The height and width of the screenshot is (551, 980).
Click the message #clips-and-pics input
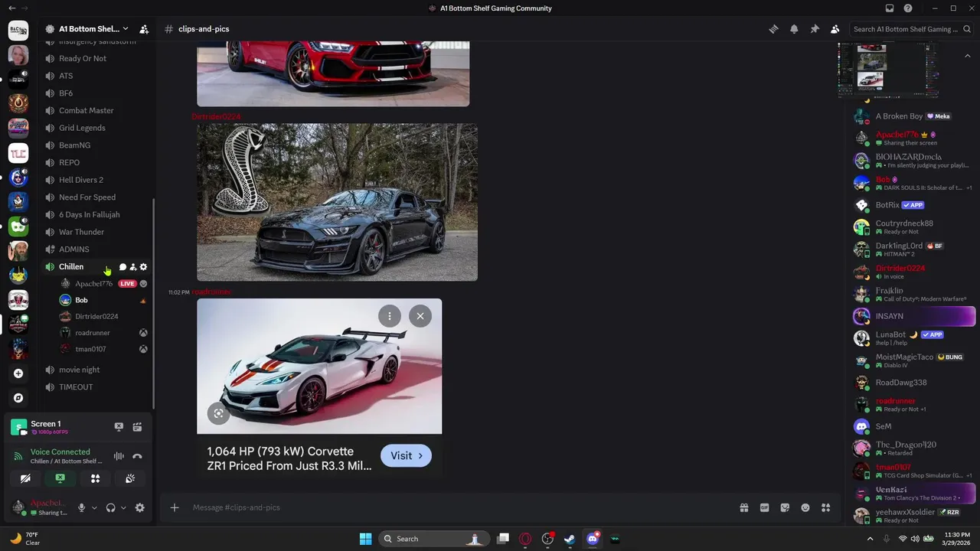pos(459,507)
